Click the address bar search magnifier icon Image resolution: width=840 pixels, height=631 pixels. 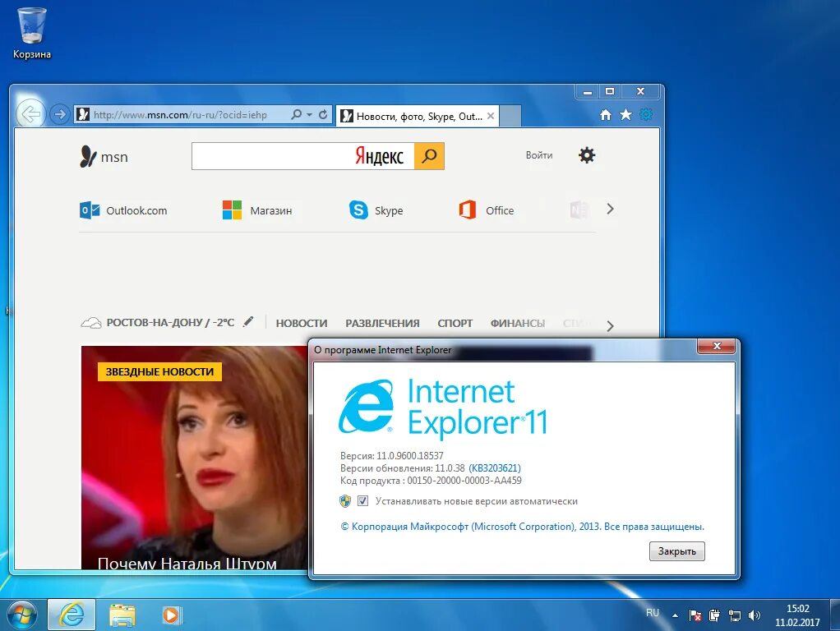296,115
